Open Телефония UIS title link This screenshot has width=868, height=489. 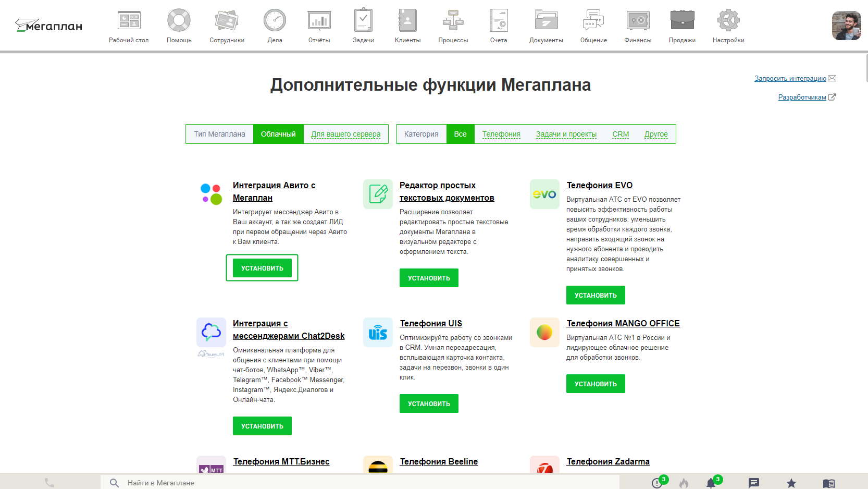[431, 323]
